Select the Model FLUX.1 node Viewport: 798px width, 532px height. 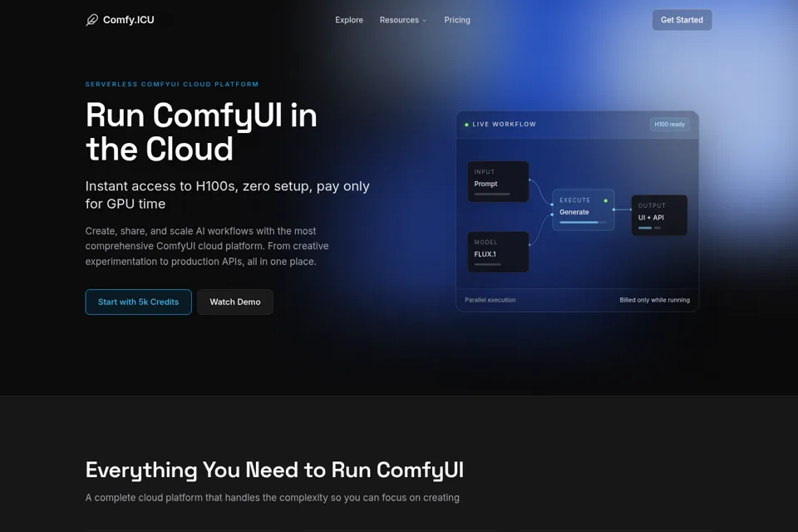tap(498, 252)
